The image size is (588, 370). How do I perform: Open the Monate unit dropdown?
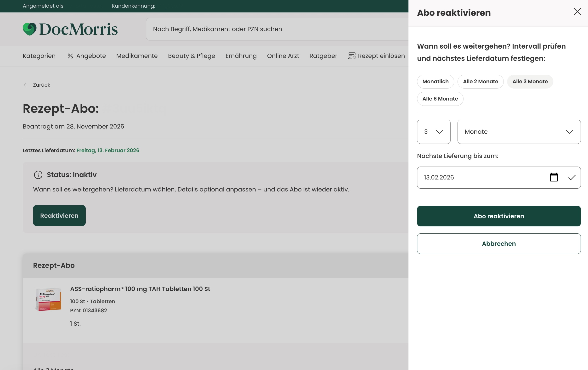pyautogui.click(x=519, y=132)
